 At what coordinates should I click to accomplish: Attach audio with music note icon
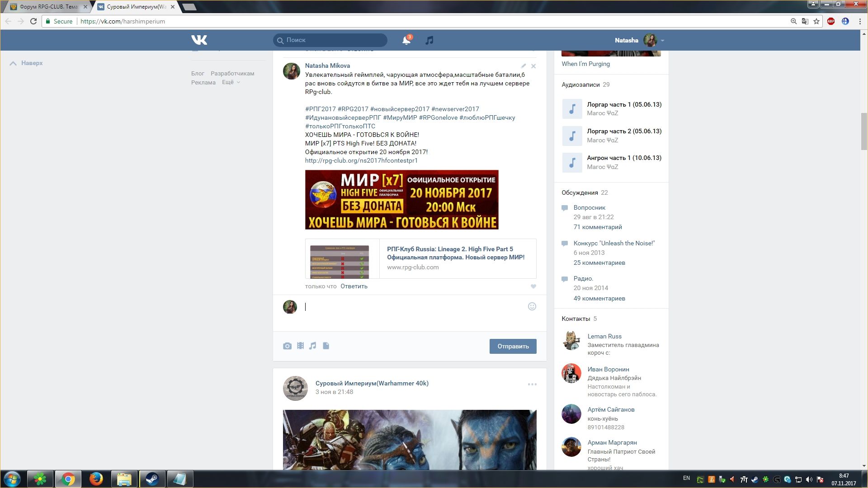coord(313,346)
